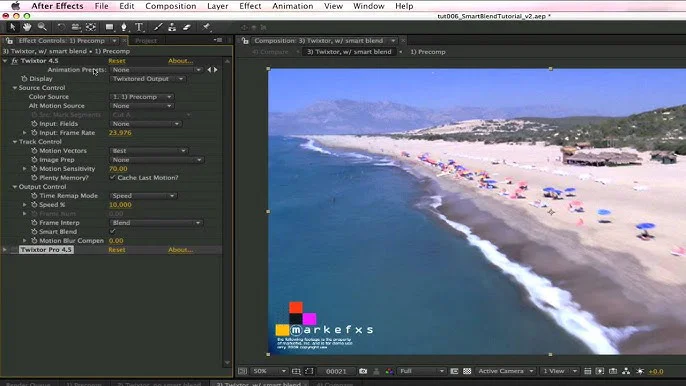Expand the Twixtor Pro 4.5 effect
Viewport: 686px width, 386px height.
[x=5, y=249]
